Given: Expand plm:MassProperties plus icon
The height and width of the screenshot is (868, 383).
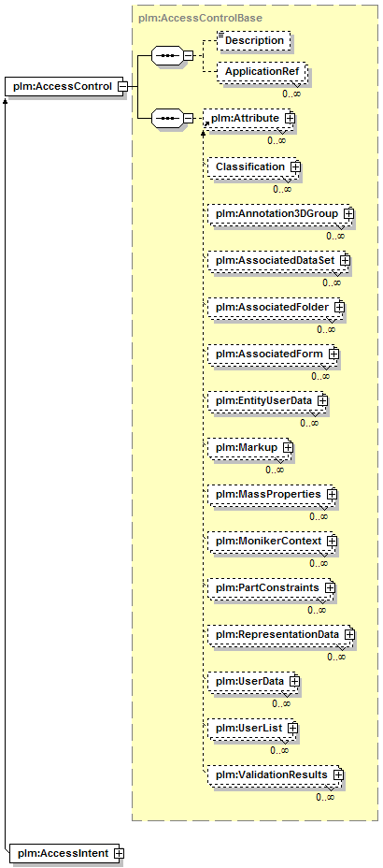Looking at the screenshot, I should tap(331, 493).
